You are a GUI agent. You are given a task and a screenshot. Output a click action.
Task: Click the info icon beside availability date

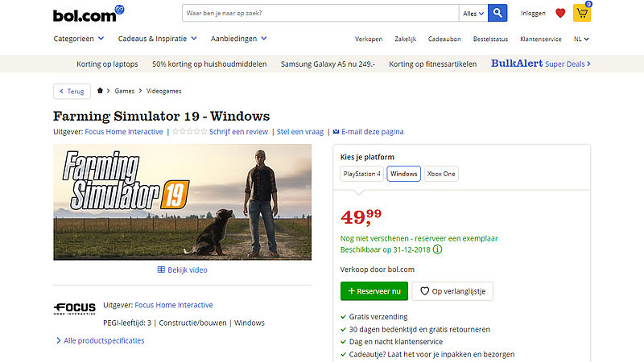[x=437, y=249]
